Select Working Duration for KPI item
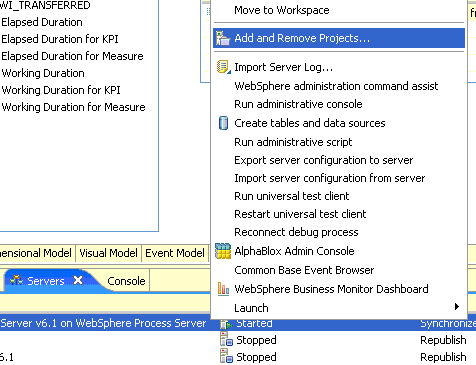Image resolution: width=476 pixels, height=365 pixels. point(61,90)
